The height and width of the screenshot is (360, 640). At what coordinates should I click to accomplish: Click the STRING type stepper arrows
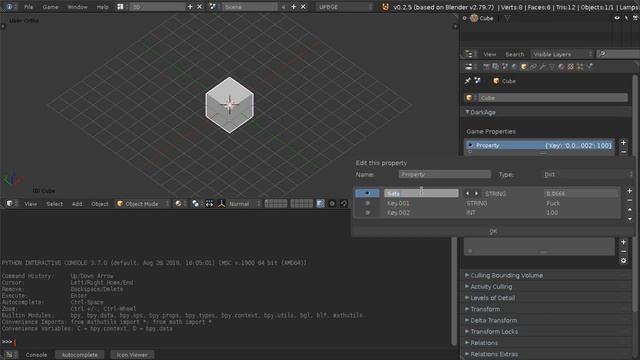pos(471,193)
